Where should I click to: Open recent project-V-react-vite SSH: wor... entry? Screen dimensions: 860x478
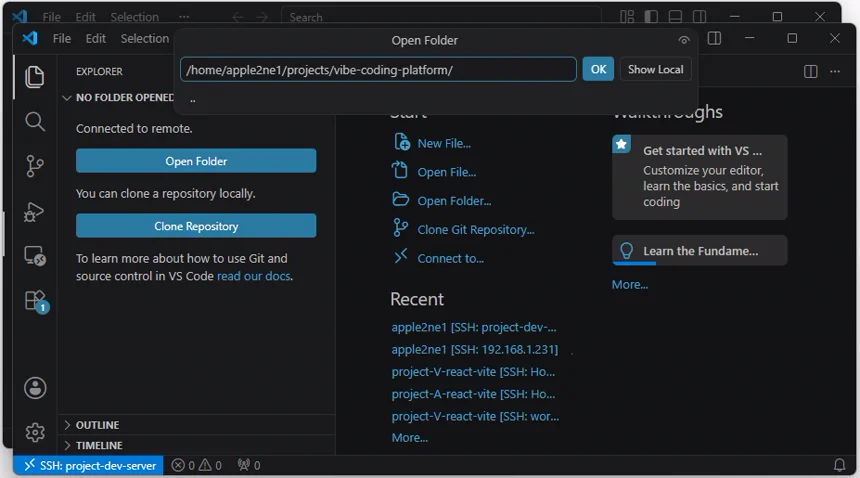click(475, 417)
